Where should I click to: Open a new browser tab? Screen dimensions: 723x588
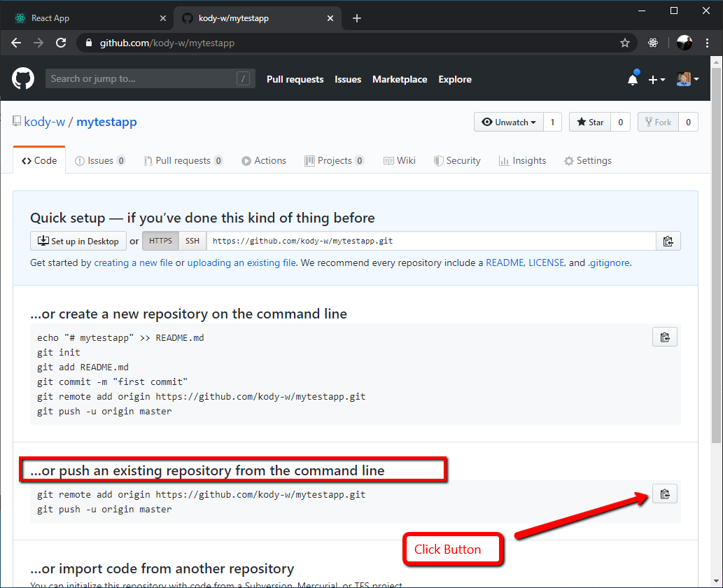click(356, 18)
